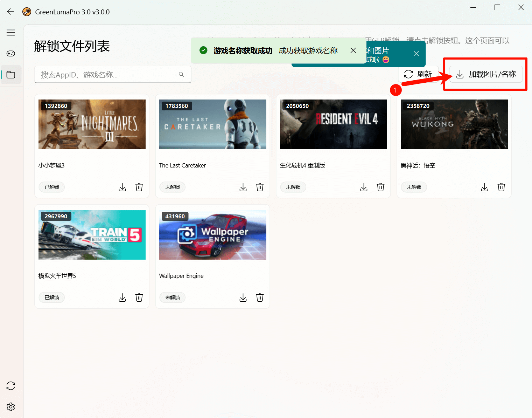Image resolution: width=532 pixels, height=418 pixels.
Task: Toggle 已解锁 status on 小小梦魇3
Action: 52,187
